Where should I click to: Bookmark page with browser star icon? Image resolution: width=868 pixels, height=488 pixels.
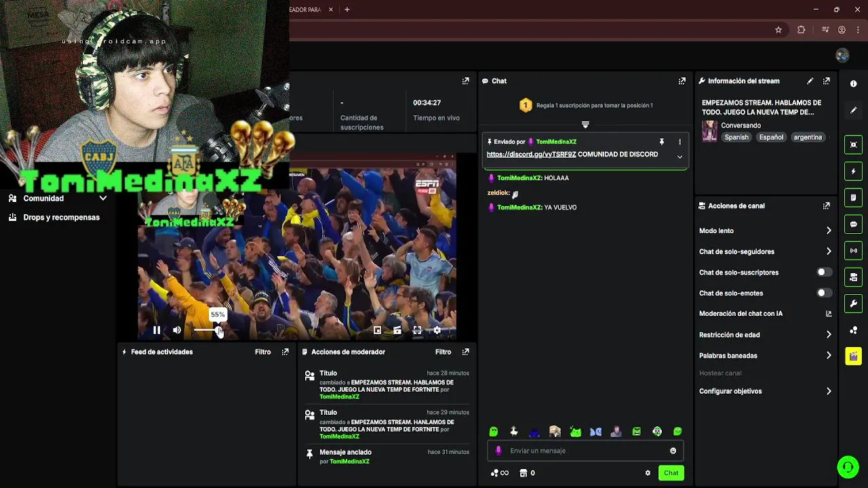778,30
